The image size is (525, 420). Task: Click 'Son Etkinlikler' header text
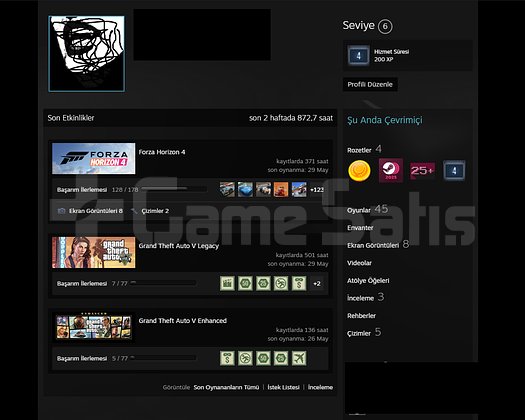[71, 118]
